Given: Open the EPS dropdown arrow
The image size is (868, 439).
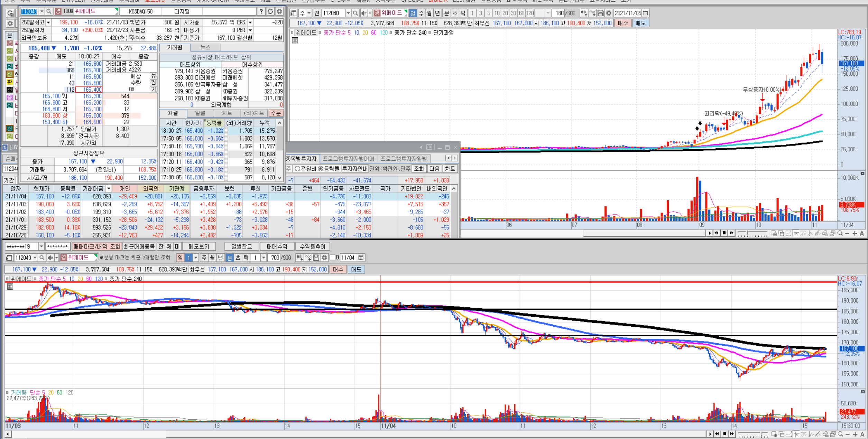Looking at the screenshot, I should pyautogui.click(x=250, y=22).
